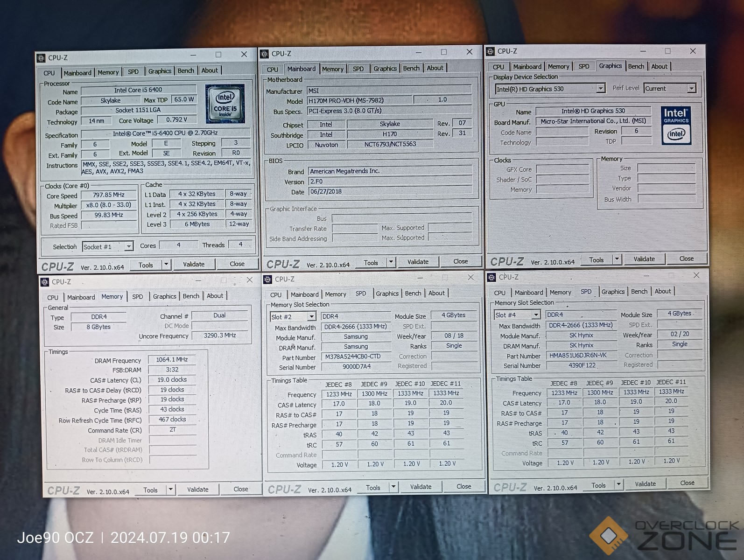This screenshot has height=560, width=744.
Task: Maximize the MSI motherboard CPU-Z window
Action: coord(444,52)
